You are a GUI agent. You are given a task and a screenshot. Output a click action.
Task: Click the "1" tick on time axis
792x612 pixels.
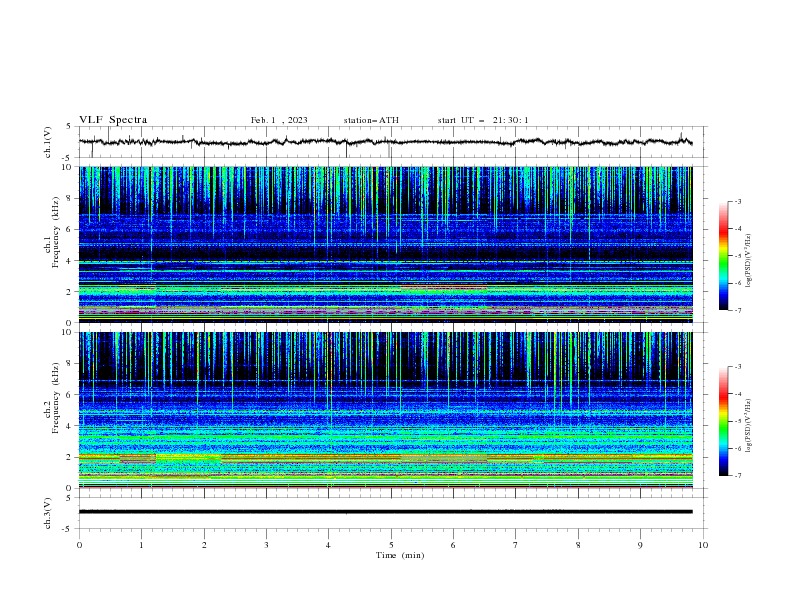click(x=141, y=545)
